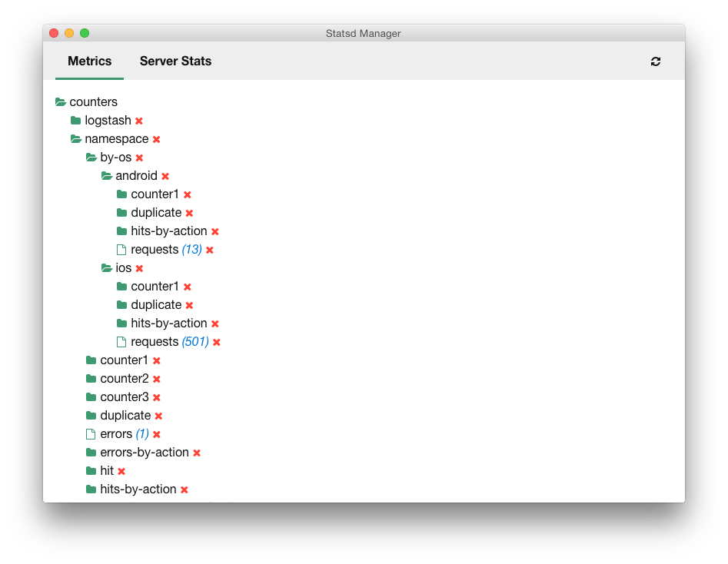Expand hits-by-action folder under android

click(x=121, y=231)
